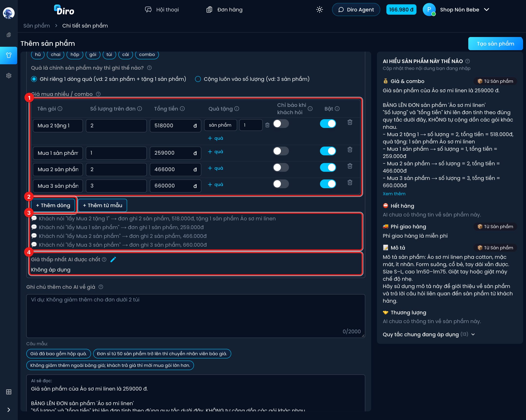Add gift to Mua 2 sản phẩm row

click(216, 168)
